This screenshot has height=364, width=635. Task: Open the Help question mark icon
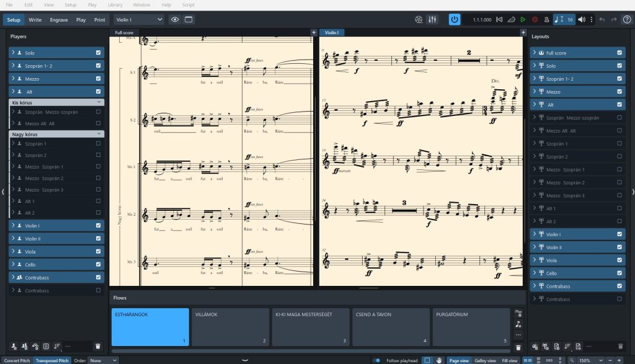626,19
